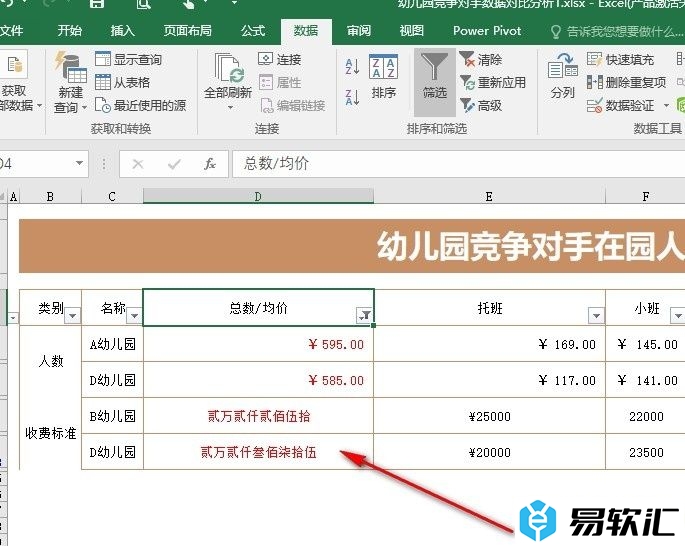Click the formula bar input
Viewport: 685px width, 546px height.
pyautogui.click(x=459, y=164)
